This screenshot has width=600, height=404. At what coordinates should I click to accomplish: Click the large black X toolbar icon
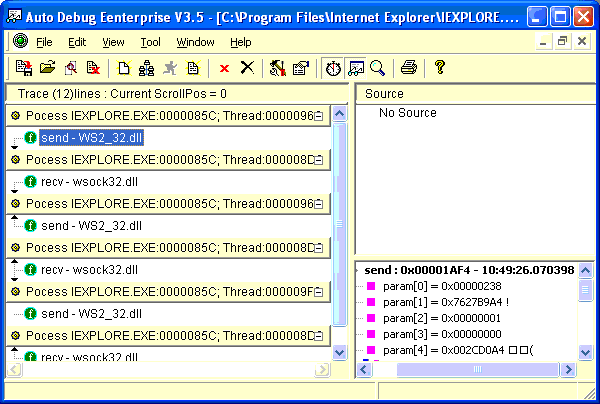247,68
